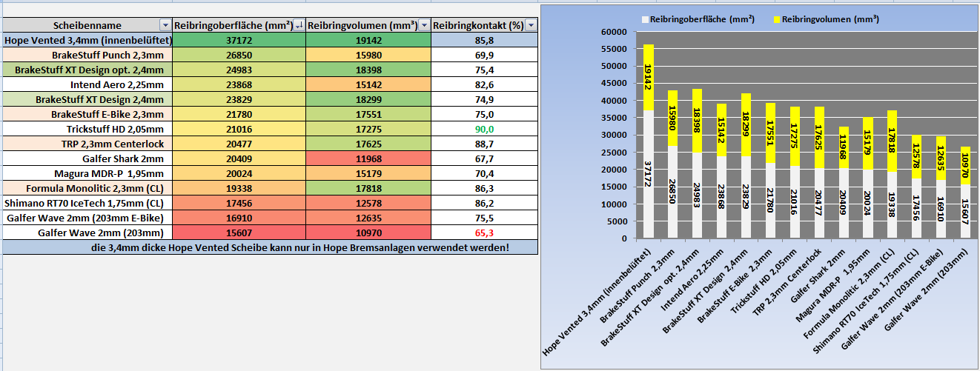This screenshot has width=980, height=371.
Task: Click the Galfer Shark 2mm row name
Action: coord(122,158)
